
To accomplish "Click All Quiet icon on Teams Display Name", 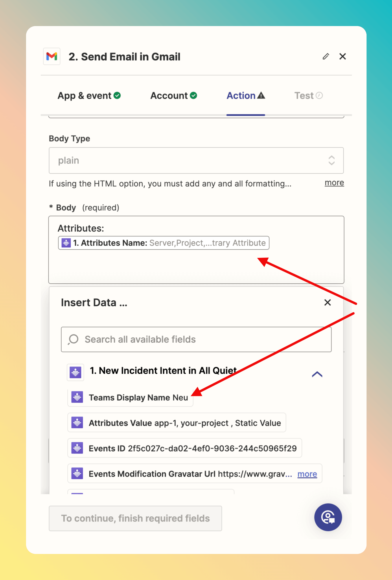I will pos(77,397).
